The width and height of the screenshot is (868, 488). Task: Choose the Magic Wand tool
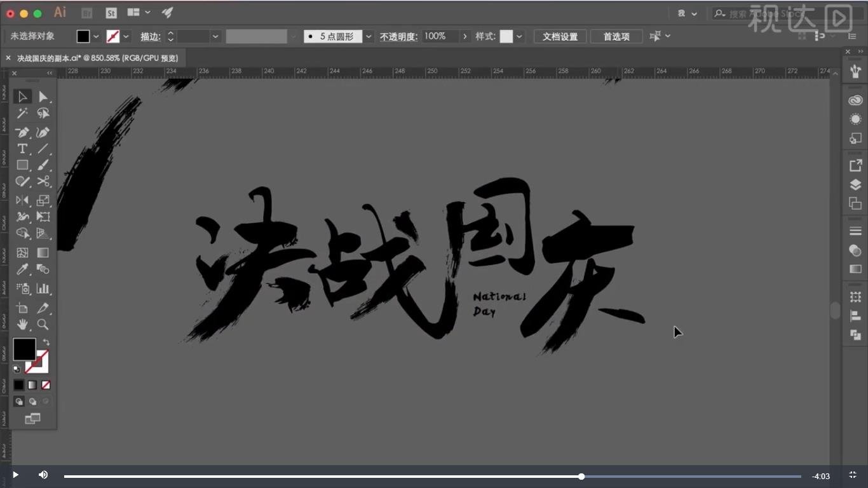pyautogui.click(x=22, y=113)
